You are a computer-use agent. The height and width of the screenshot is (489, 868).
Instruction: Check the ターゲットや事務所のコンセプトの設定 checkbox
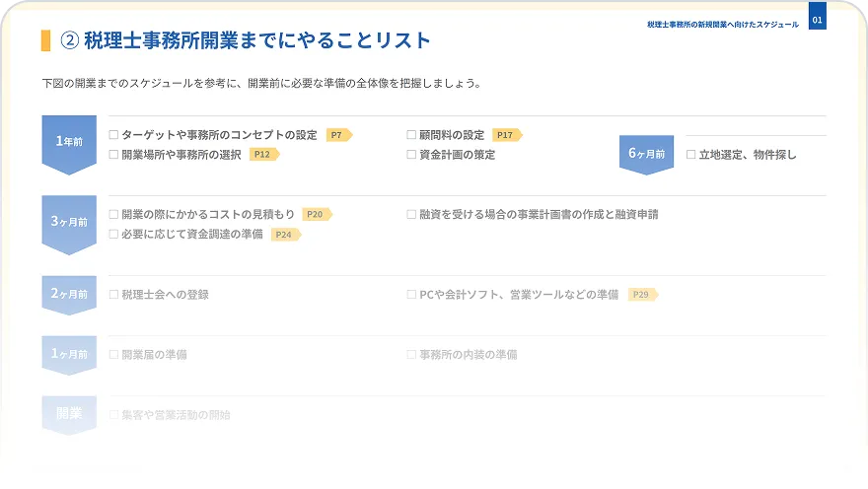(113, 135)
